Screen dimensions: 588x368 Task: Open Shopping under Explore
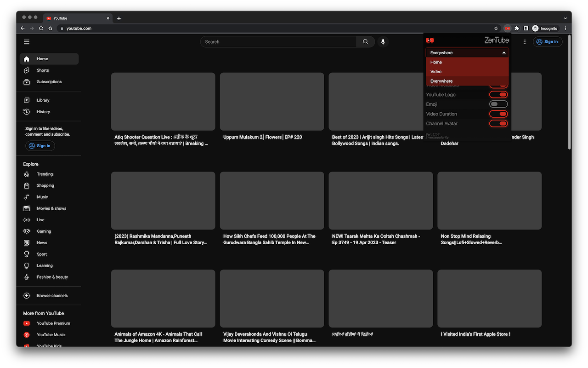click(x=49, y=186)
